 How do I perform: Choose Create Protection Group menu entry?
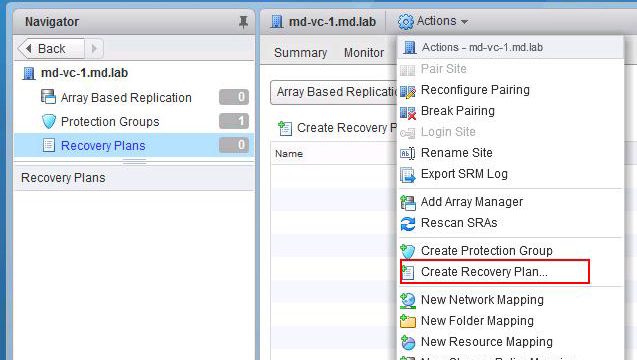coord(487,251)
